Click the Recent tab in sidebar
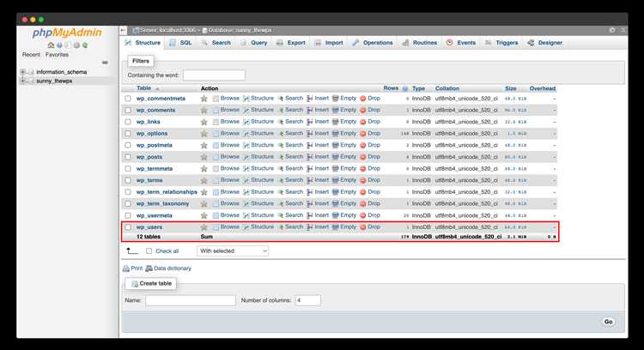This screenshot has width=644, height=350. (x=31, y=55)
